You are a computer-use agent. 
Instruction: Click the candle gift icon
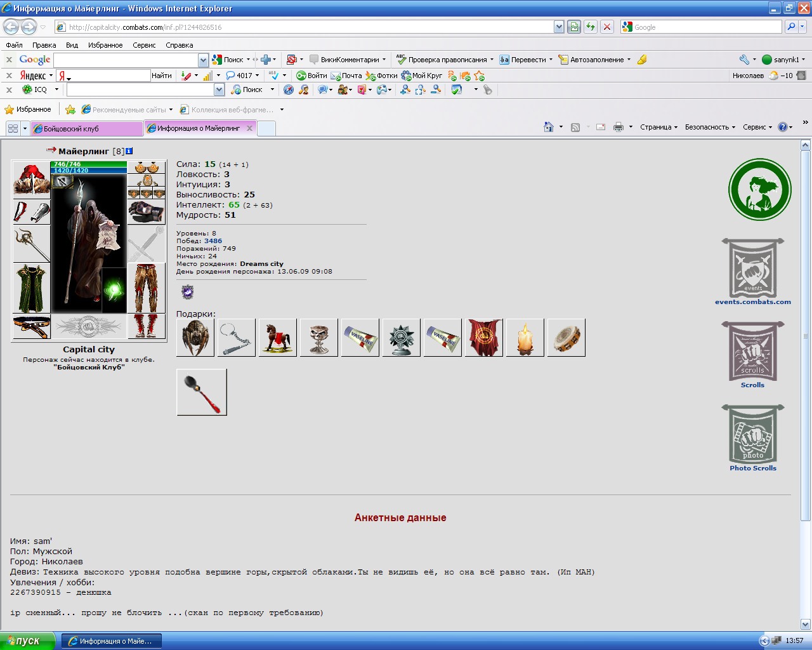pos(525,338)
